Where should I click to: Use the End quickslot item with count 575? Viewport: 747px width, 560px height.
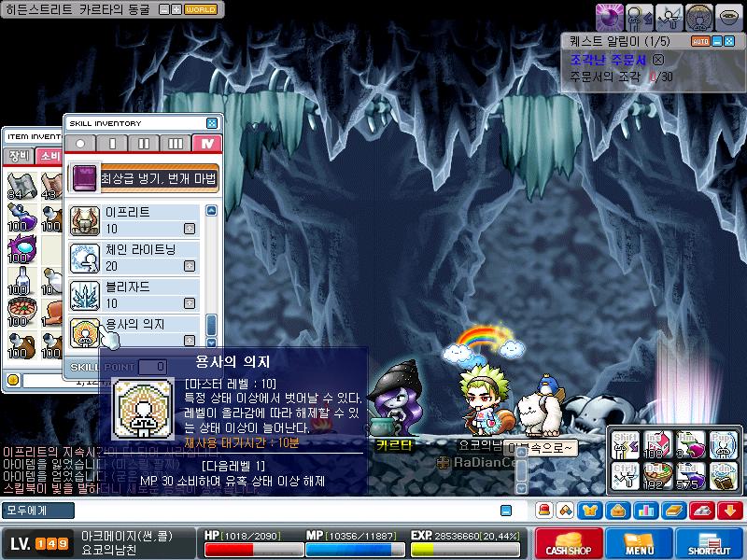click(x=690, y=476)
